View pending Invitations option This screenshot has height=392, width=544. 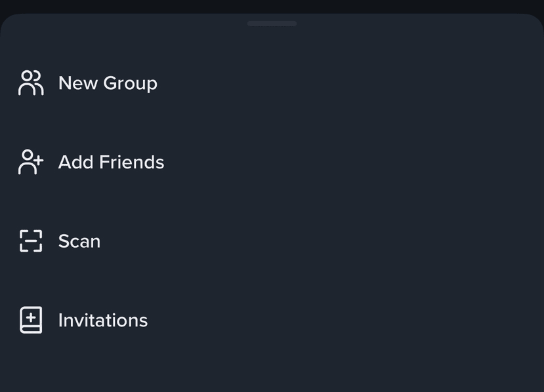(x=103, y=320)
